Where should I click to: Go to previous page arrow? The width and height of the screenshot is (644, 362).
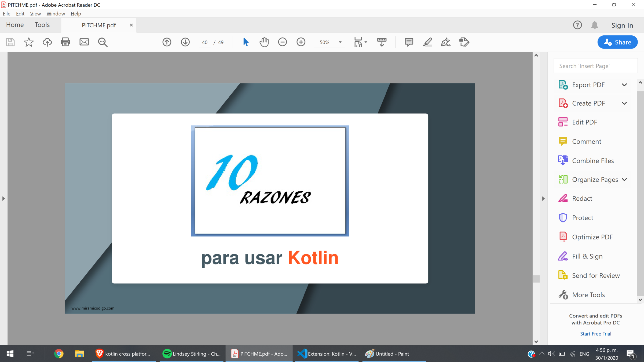pyautogui.click(x=167, y=42)
